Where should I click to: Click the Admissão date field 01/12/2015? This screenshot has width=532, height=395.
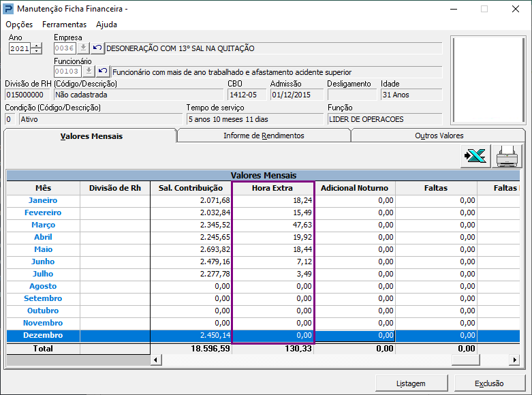click(x=297, y=95)
